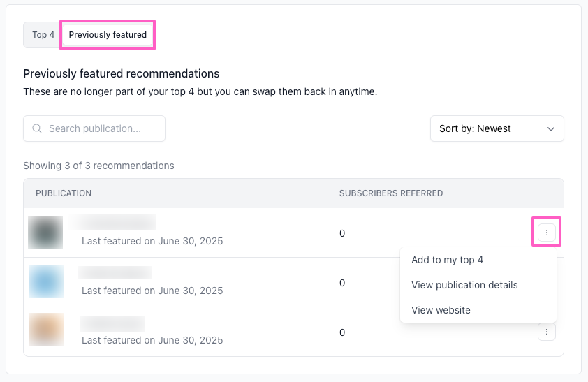Click the magnifier icon in the search box
Screen dimensions: 588x382
37,128
